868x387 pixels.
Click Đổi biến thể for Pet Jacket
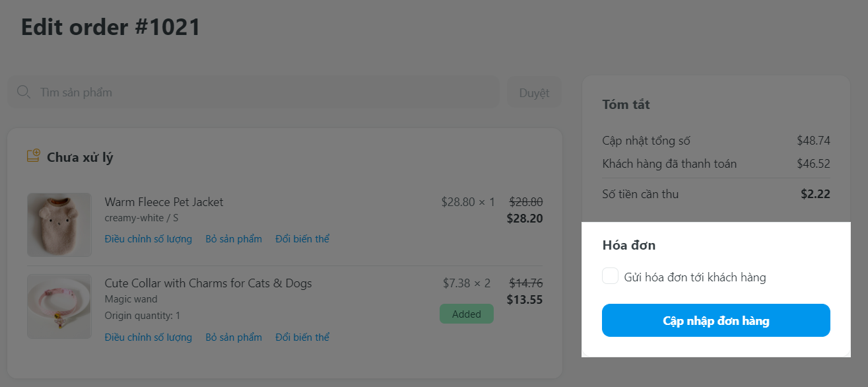point(302,239)
